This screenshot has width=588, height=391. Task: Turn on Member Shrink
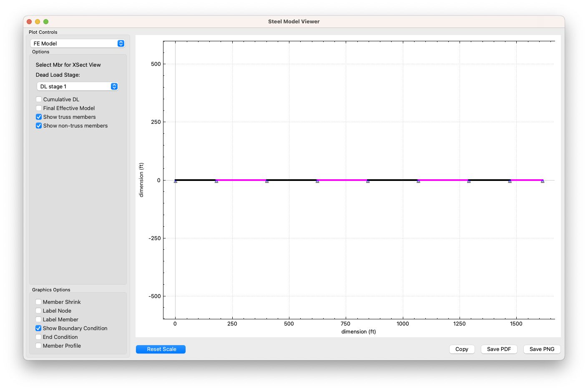(38, 302)
